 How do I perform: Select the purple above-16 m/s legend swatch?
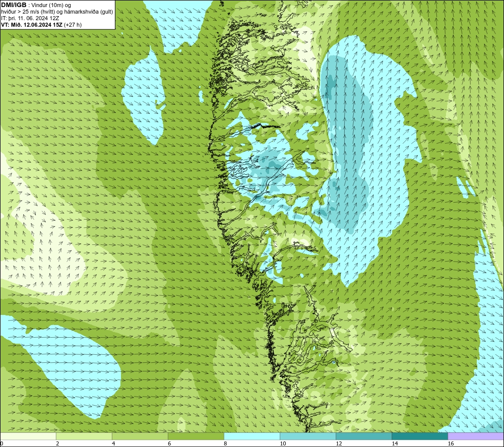[476, 436]
